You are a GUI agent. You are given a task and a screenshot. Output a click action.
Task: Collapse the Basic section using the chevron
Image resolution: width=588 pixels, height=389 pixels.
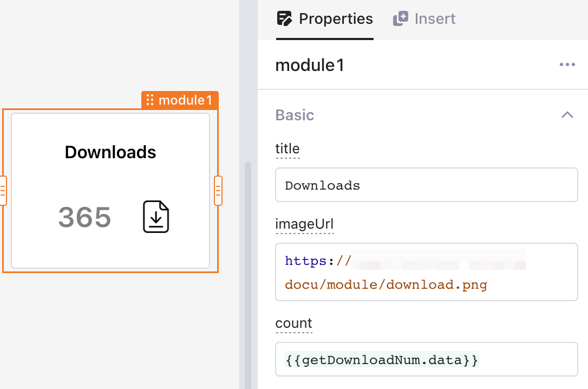click(x=567, y=115)
